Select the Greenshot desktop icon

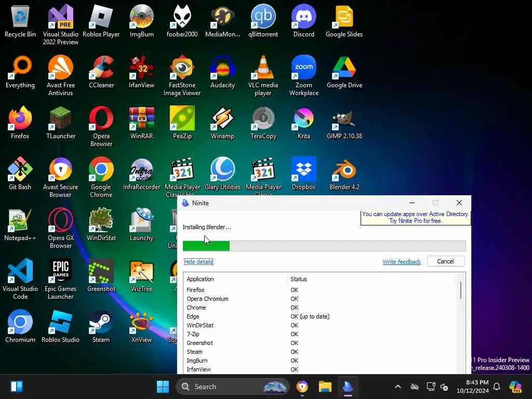[x=101, y=275]
